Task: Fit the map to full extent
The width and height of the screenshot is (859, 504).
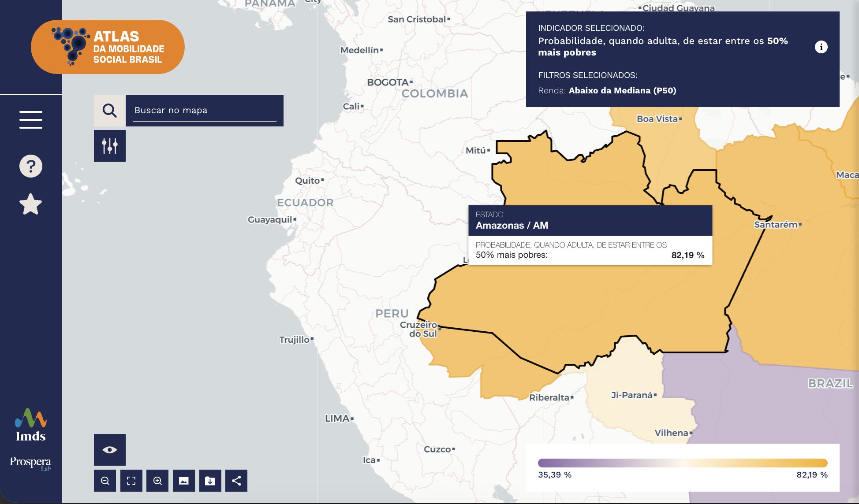Action: pos(131,481)
